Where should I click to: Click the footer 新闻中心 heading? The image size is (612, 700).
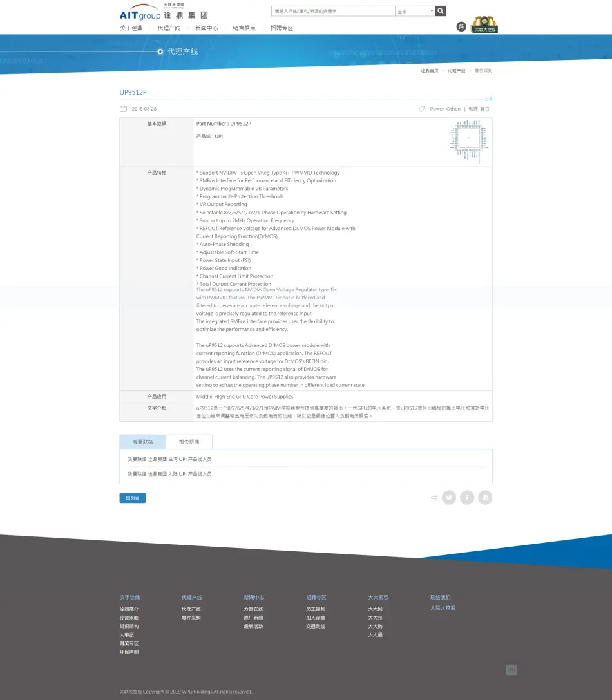[x=254, y=598]
